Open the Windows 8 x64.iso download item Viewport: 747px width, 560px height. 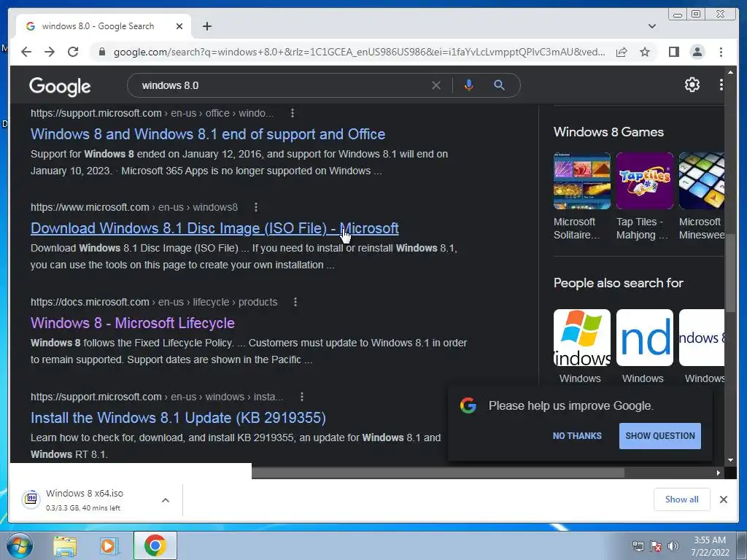click(85, 499)
